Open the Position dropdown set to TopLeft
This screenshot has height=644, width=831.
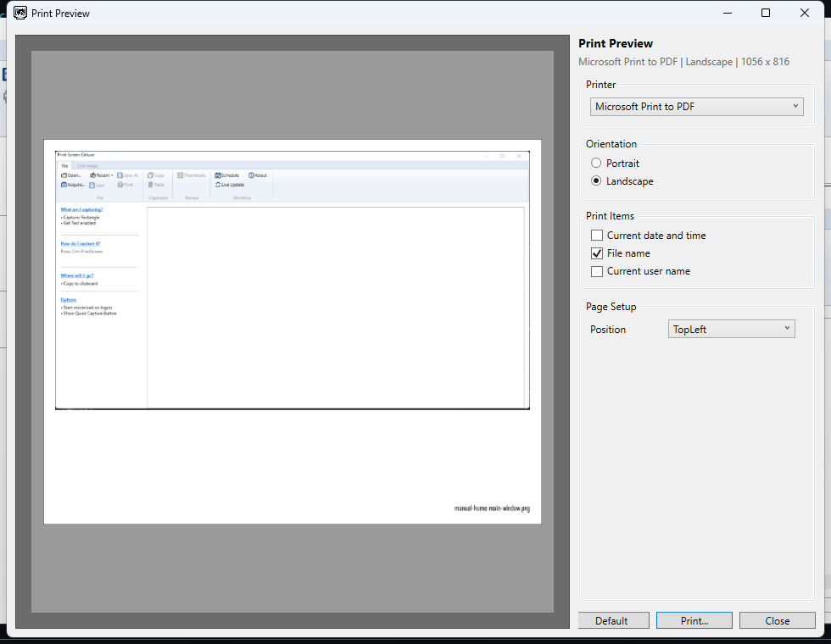pos(731,329)
